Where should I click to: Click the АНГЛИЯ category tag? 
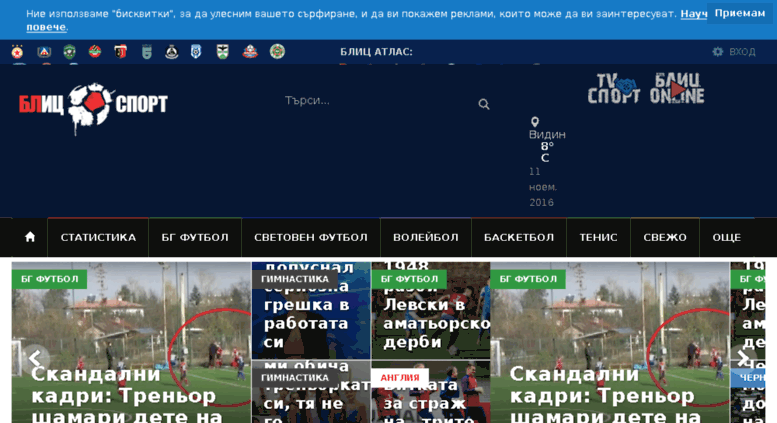pos(399,377)
